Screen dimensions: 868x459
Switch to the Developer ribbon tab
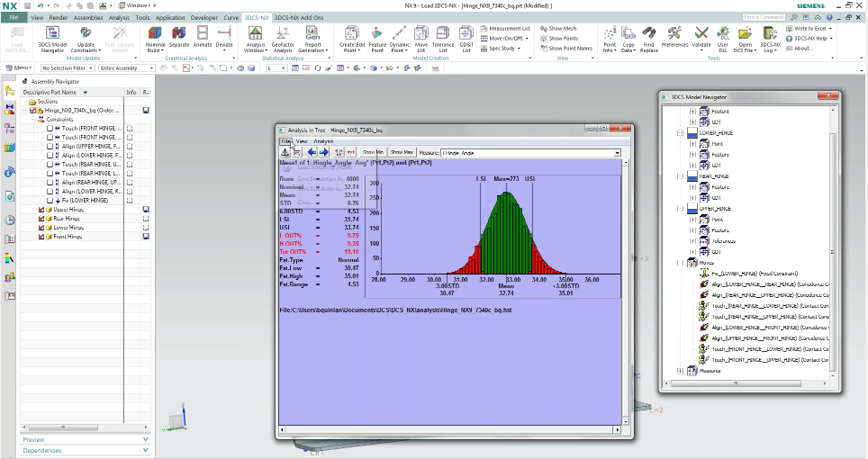tap(204, 18)
